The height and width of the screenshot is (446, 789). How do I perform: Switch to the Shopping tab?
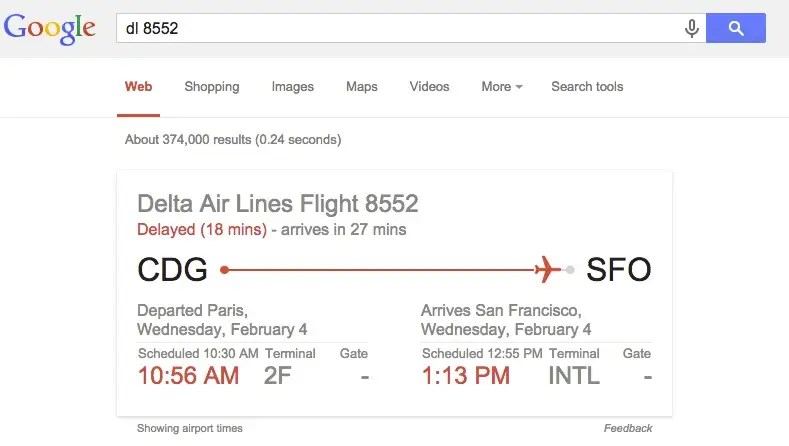click(x=212, y=87)
